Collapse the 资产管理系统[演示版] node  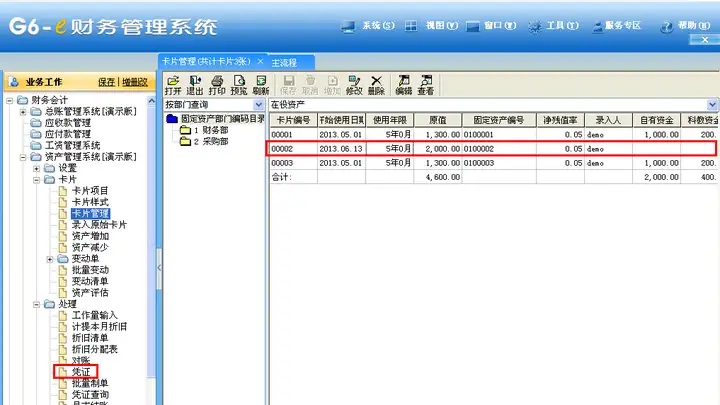pos(22,157)
